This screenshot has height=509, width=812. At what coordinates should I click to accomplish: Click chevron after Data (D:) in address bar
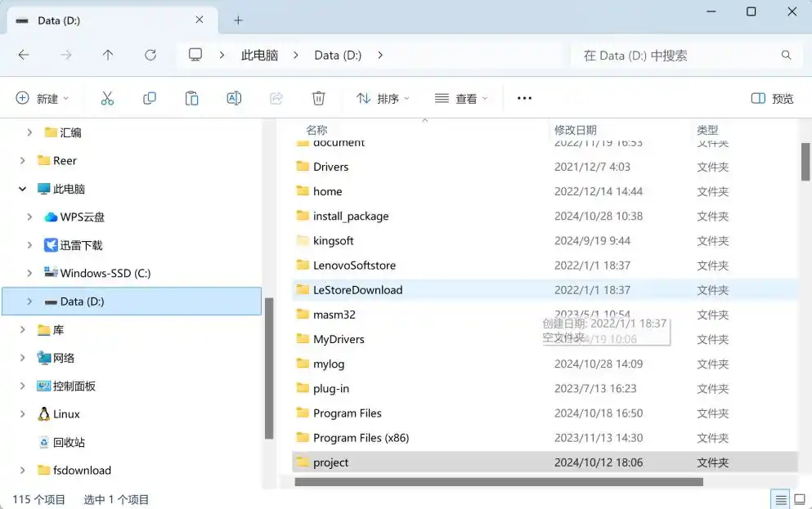click(x=380, y=55)
